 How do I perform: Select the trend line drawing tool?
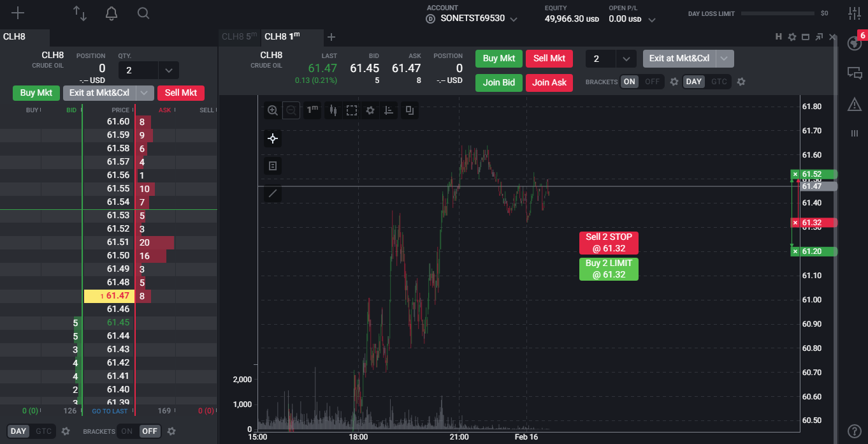click(x=273, y=193)
